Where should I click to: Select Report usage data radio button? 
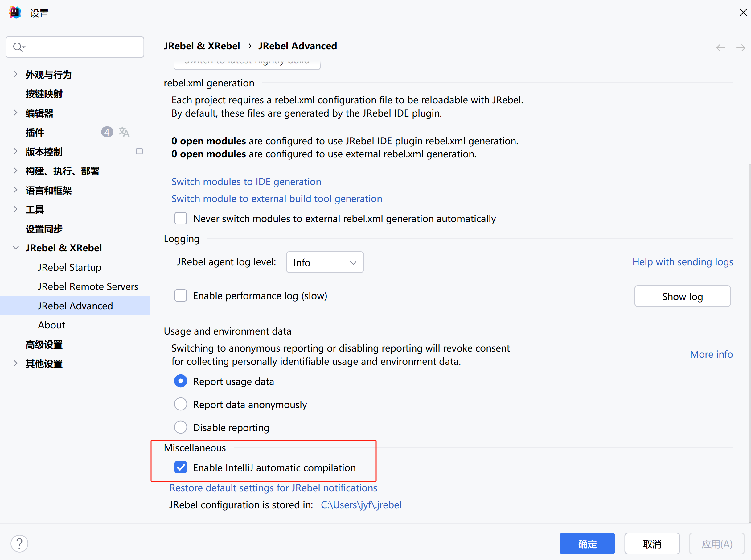[x=181, y=381]
